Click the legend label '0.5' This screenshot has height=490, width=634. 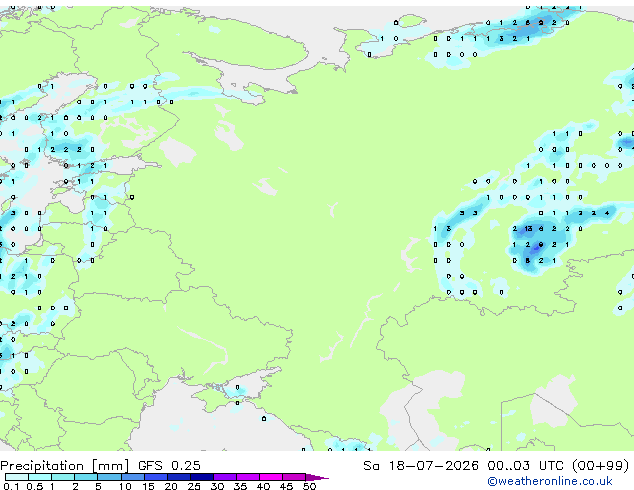pos(35,486)
